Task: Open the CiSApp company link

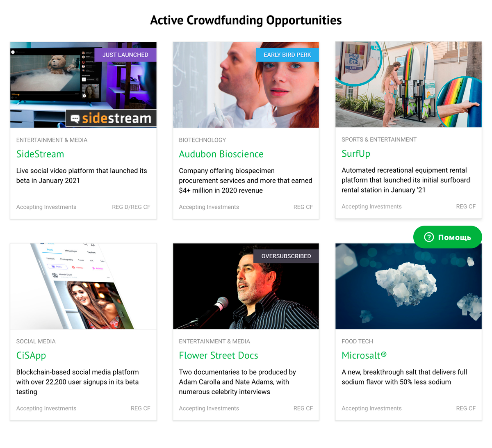Action: [31, 355]
